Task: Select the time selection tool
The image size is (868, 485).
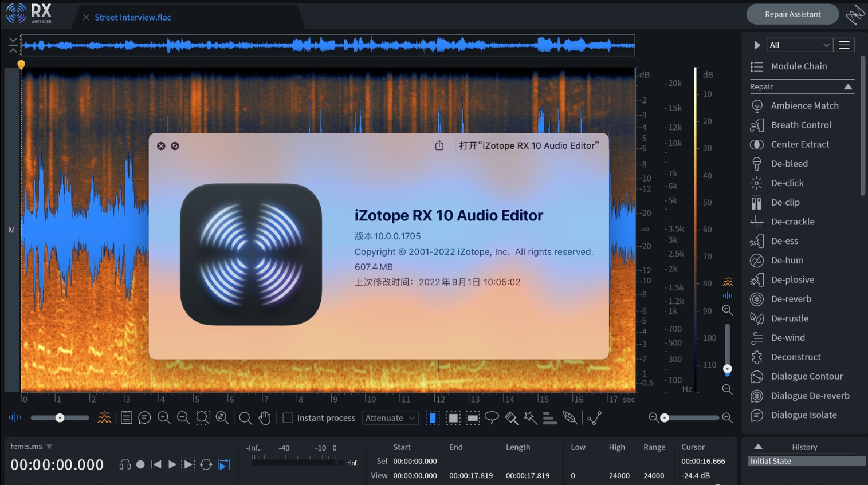Action: (433, 418)
